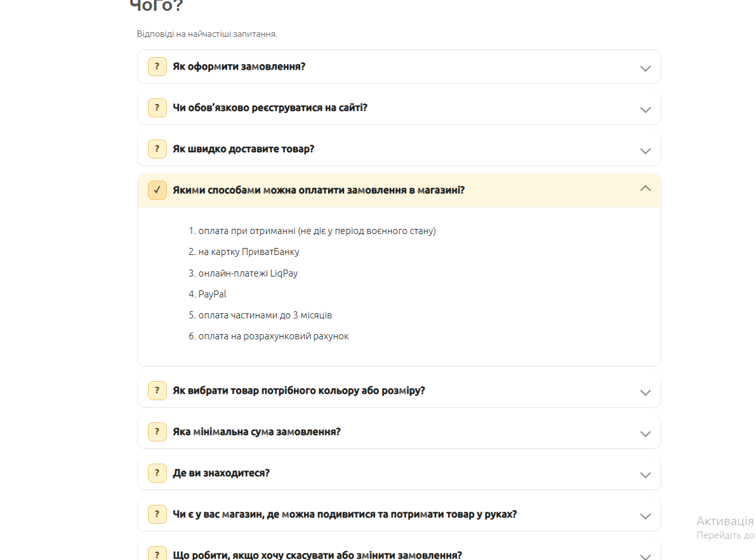Expand chevron for color or size selection question
This screenshot has height=560, width=756.
[x=645, y=393]
